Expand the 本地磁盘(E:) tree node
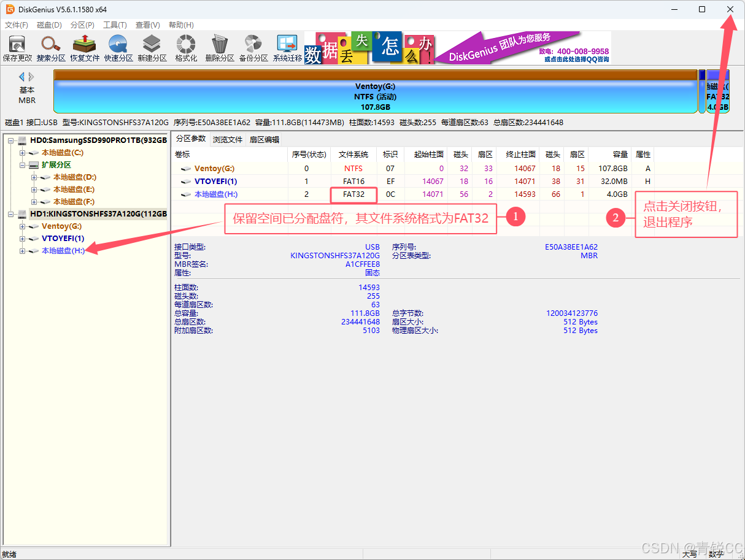745x560 pixels. tap(34, 190)
